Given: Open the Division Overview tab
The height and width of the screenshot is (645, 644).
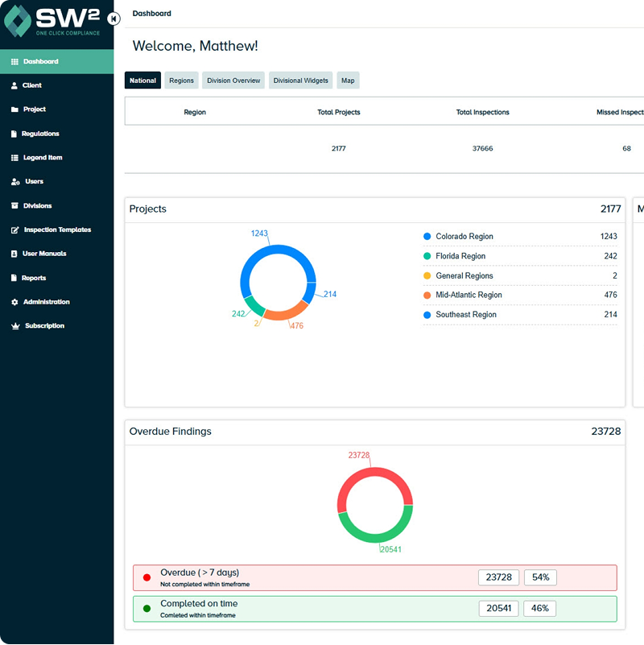Looking at the screenshot, I should click(233, 81).
